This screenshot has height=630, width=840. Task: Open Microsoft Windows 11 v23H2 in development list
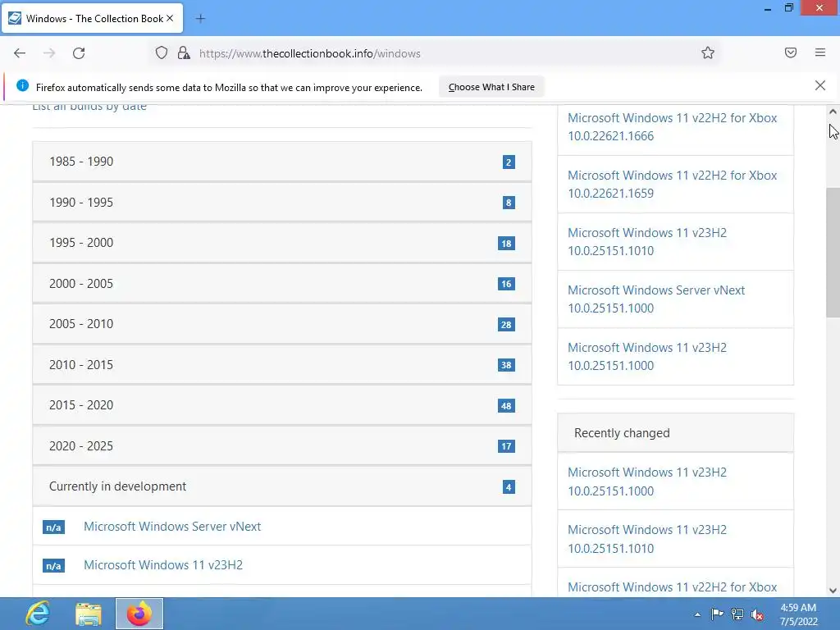click(x=163, y=565)
